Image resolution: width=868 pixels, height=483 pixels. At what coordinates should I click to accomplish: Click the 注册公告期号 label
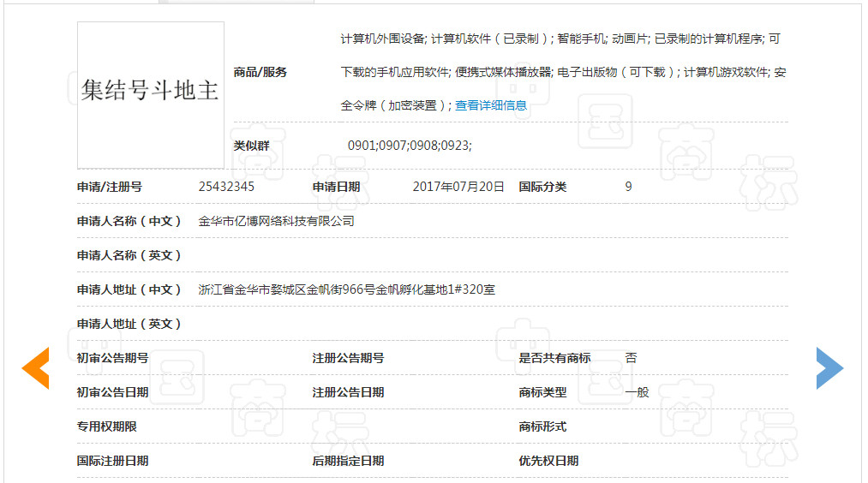pos(348,358)
